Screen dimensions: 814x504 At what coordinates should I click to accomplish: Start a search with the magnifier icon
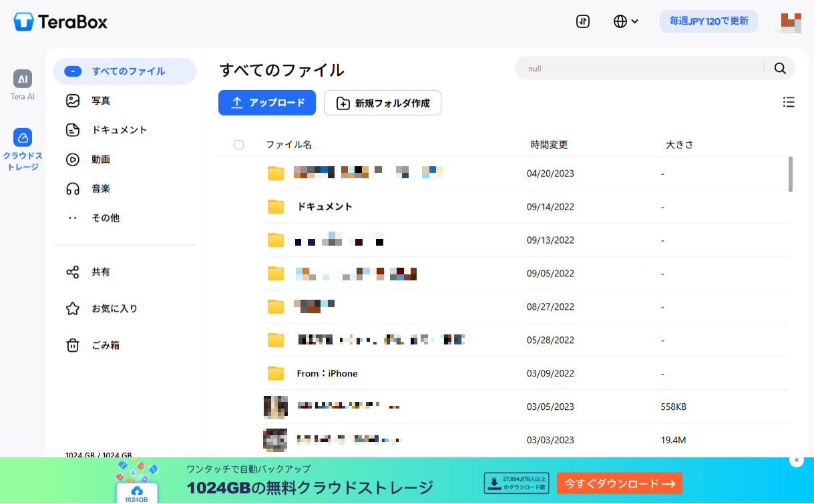tap(780, 67)
